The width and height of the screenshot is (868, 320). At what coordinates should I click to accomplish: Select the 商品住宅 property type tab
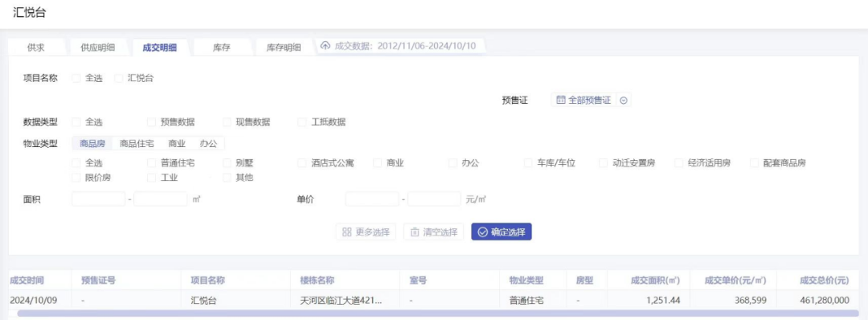click(x=137, y=143)
